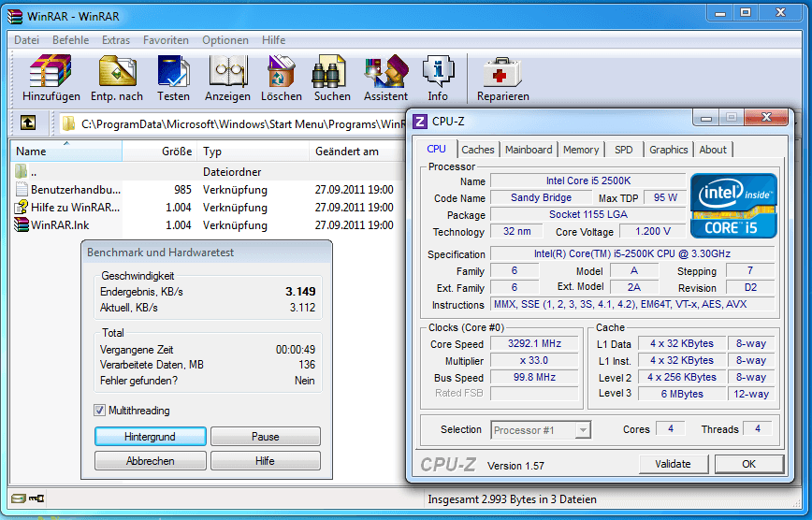Click the 'x 33.0' multiplier value

[534, 360]
